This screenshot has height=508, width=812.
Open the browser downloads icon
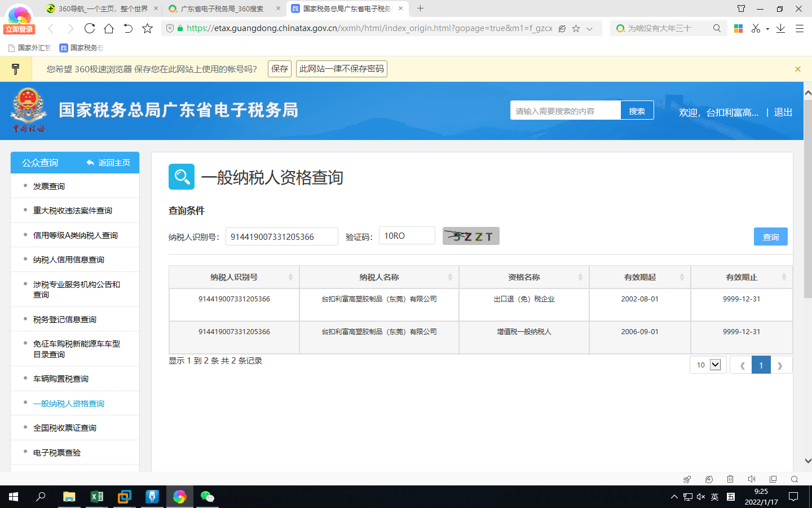click(780, 28)
